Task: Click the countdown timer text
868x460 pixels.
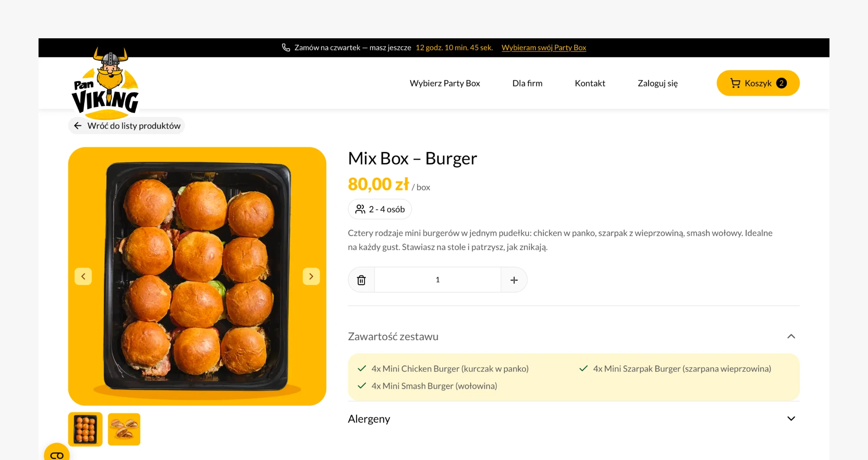Action: click(454, 47)
